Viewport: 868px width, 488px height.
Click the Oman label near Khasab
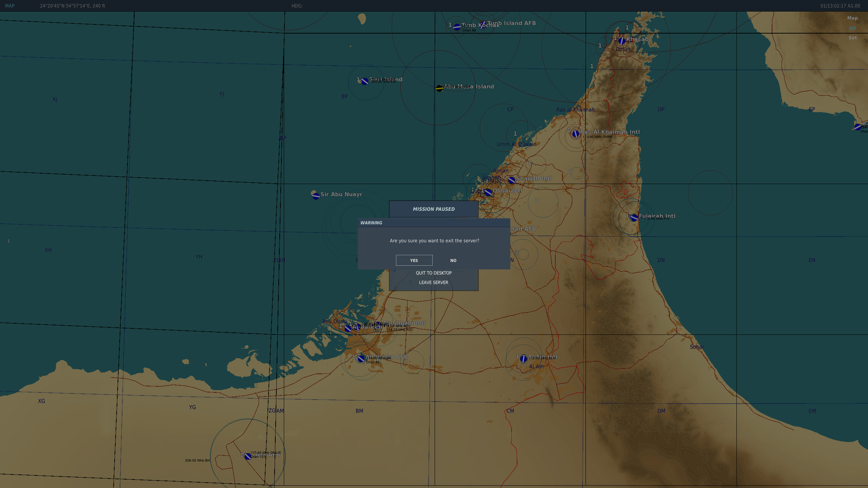pos(623,49)
